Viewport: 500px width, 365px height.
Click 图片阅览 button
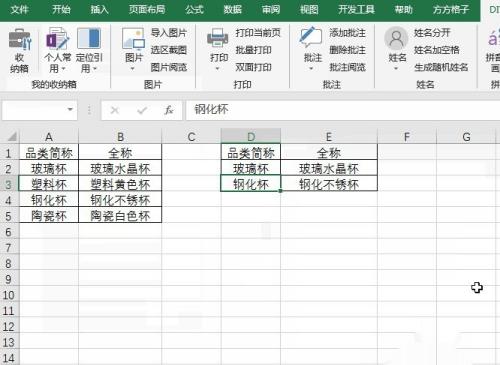[x=169, y=67]
